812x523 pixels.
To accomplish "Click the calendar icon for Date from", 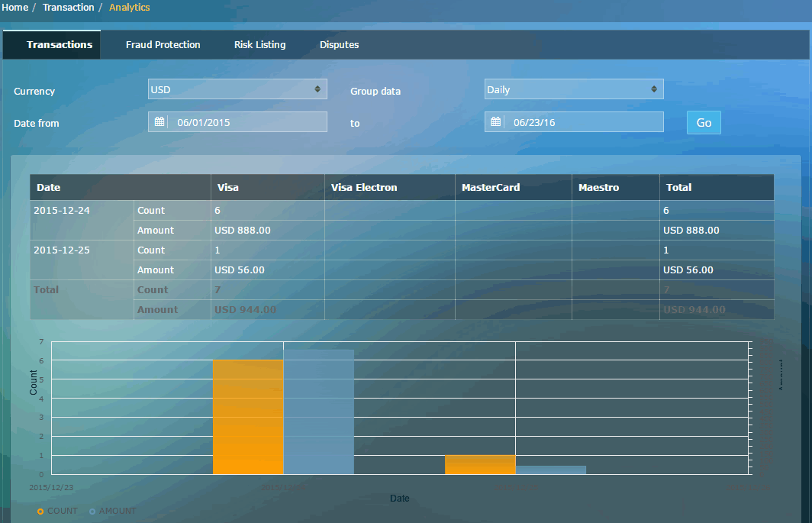I will point(159,122).
